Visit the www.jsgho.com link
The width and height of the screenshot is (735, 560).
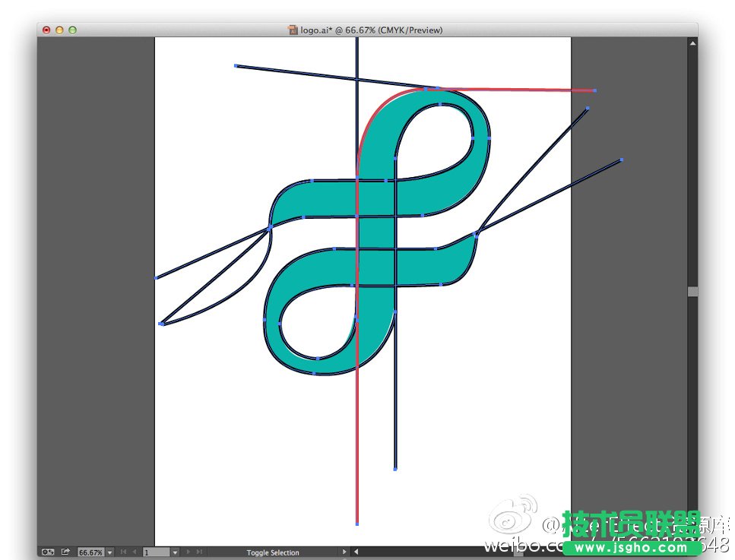click(631, 548)
